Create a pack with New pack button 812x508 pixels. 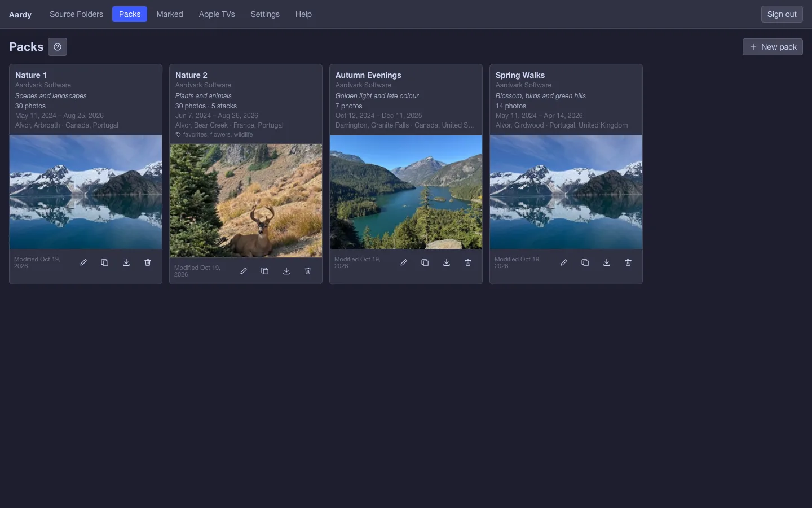[773, 47]
